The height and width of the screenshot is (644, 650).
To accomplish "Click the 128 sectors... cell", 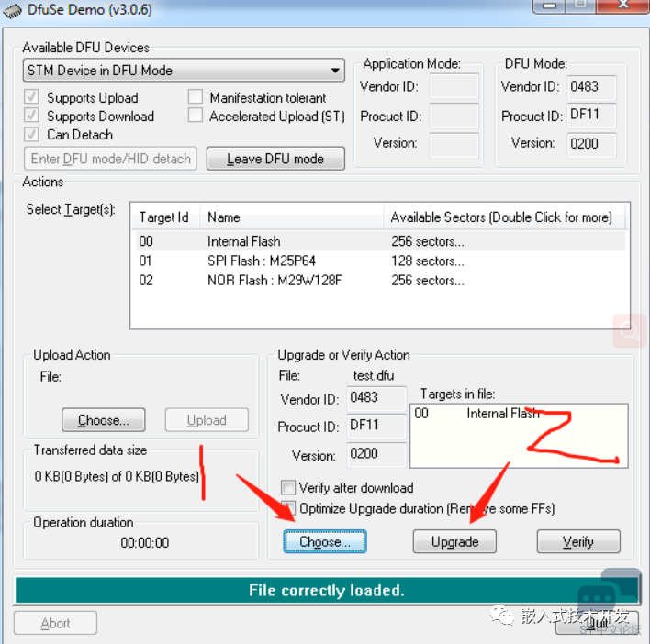I will coord(428,261).
